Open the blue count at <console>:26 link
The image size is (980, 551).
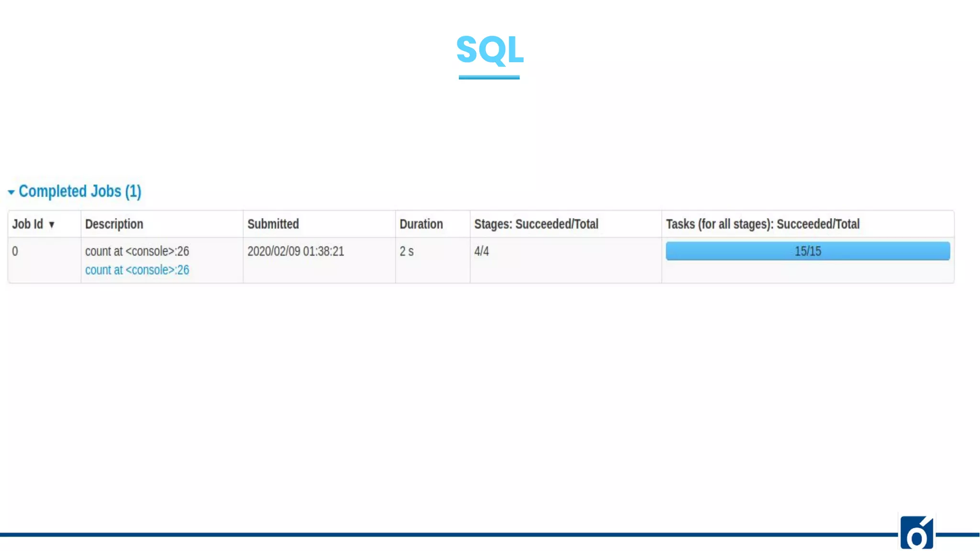pos(137,270)
